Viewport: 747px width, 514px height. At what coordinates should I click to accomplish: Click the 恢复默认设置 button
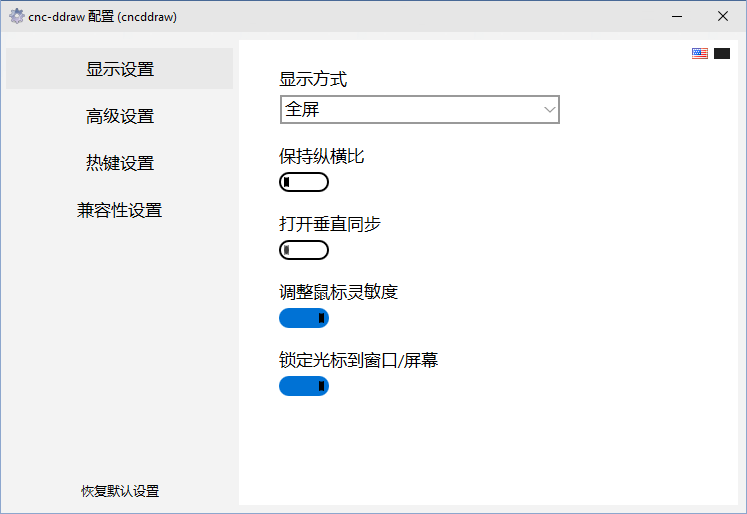(x=120, y=491)
